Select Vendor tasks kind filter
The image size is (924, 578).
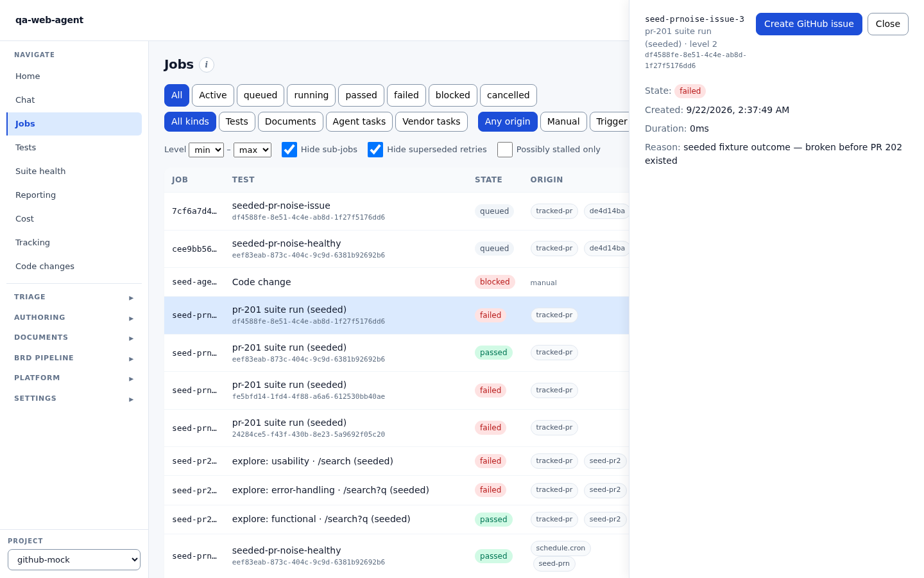click(431, 121)
